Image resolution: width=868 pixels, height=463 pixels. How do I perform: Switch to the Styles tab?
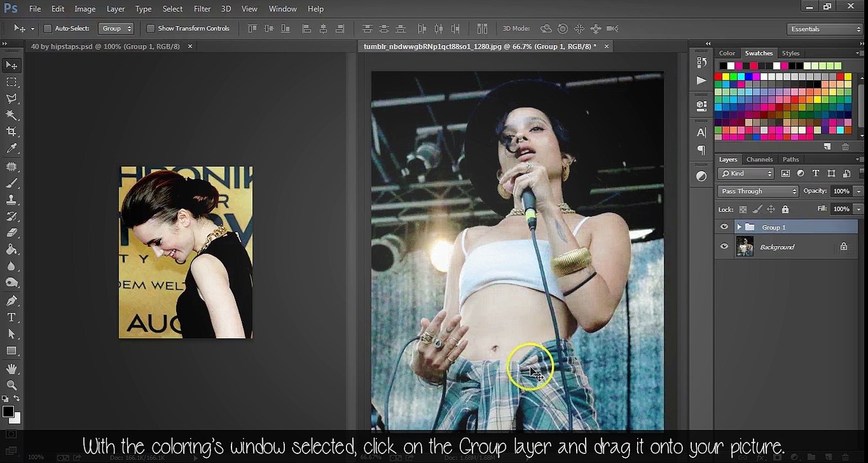791,53
